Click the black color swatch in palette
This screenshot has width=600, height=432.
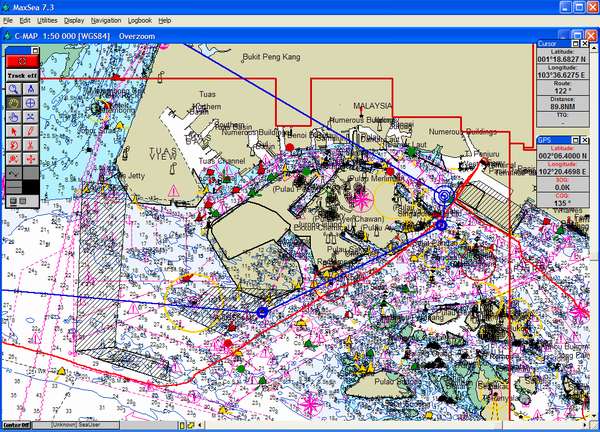click(31, 187)
